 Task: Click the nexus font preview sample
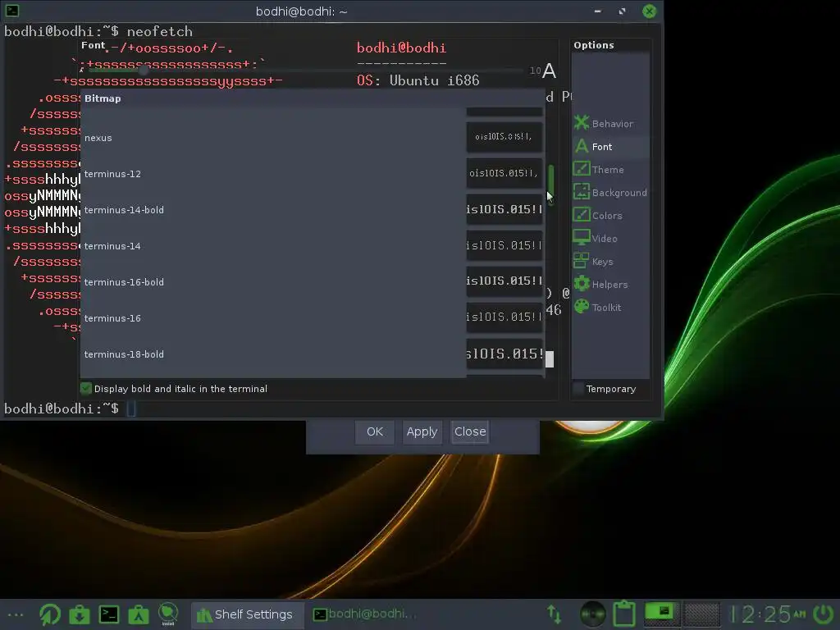point(504,137)
